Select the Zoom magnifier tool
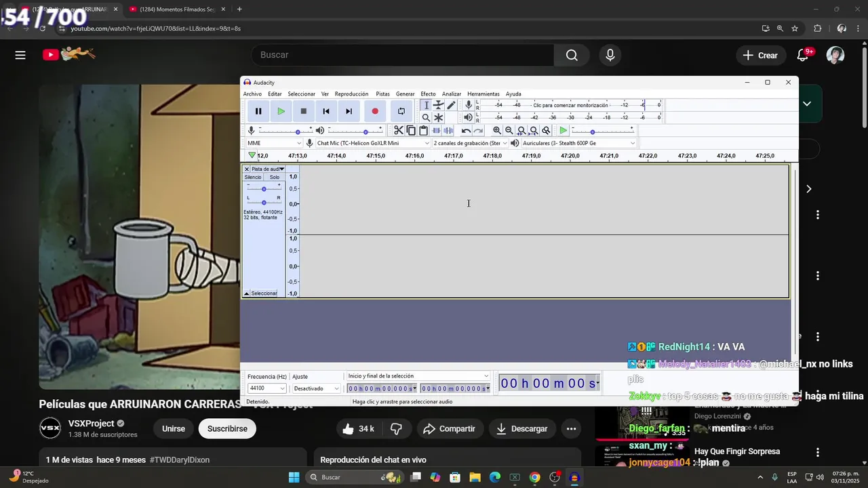The image size is (868, 488). (x=426, y=117)
